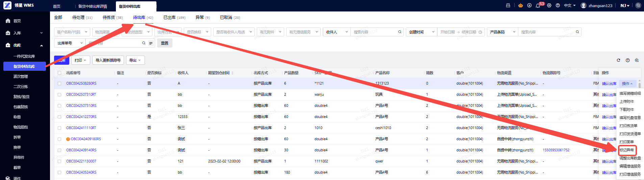The height and width of the screenshot is (180, 644).
Task: Open the help question icon in top bar
Action: tap(558, 5)
